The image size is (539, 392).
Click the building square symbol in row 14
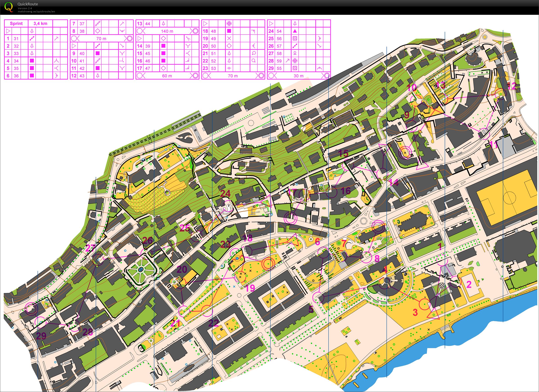click(x=163, y=46)
